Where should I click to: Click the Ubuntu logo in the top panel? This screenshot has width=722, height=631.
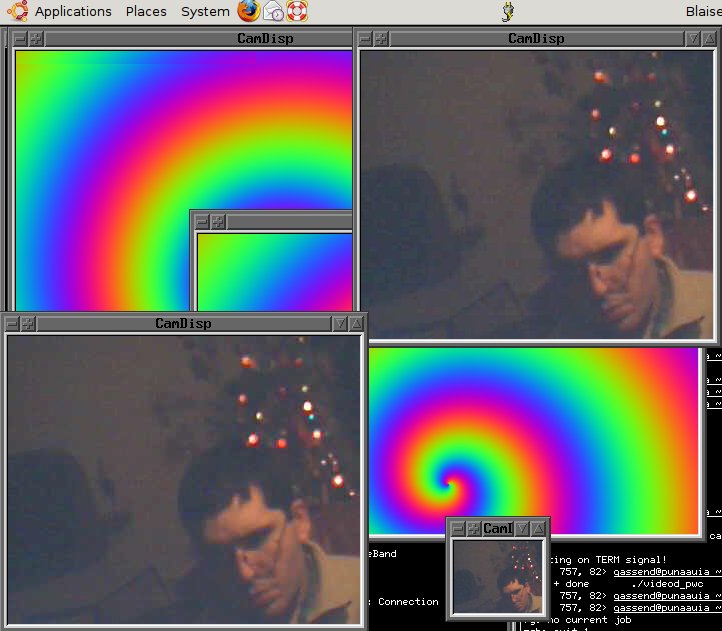[x=16, y=11]
